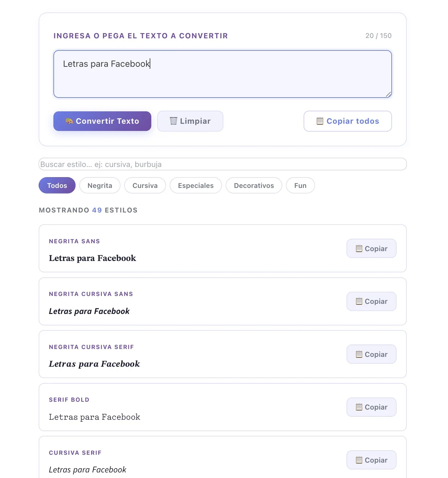Screen dimensions: 448x478
Task: Click the palette icon on Convertir Texto
Action: (x=69, y=121)
